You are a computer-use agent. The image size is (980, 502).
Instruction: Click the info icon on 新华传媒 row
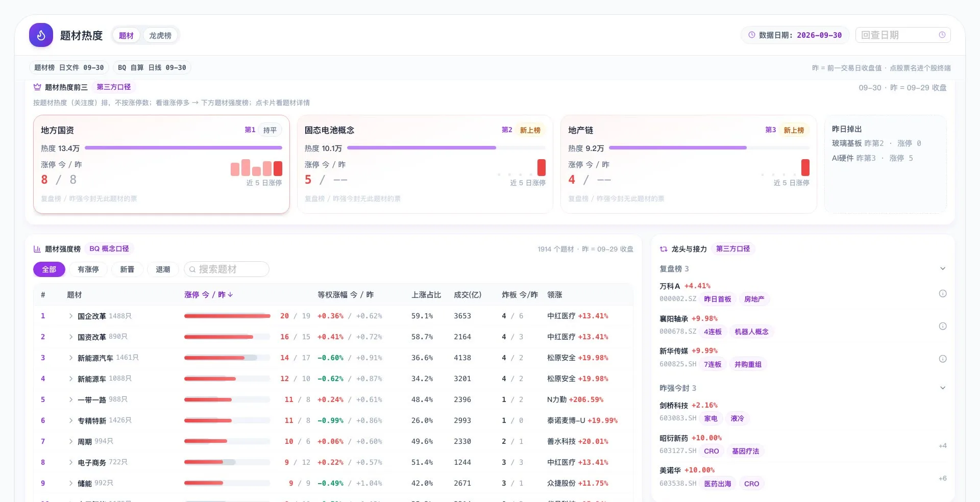[943, 359]
